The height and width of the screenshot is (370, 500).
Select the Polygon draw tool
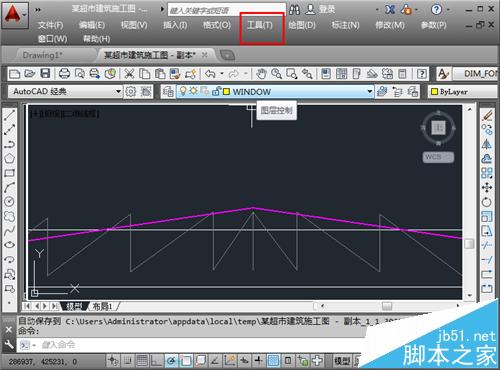(9, 158)
